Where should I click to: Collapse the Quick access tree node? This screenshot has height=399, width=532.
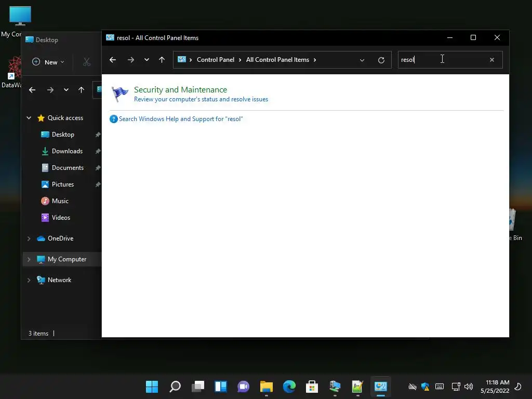(29, 118)
